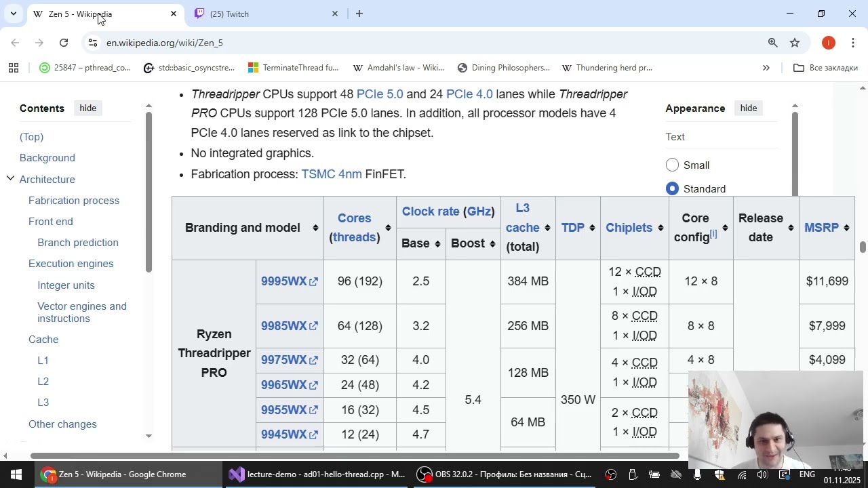Sort table by Boost clock rate
The width and height of the screenshot is (868, 488).
tap(492, 244)
